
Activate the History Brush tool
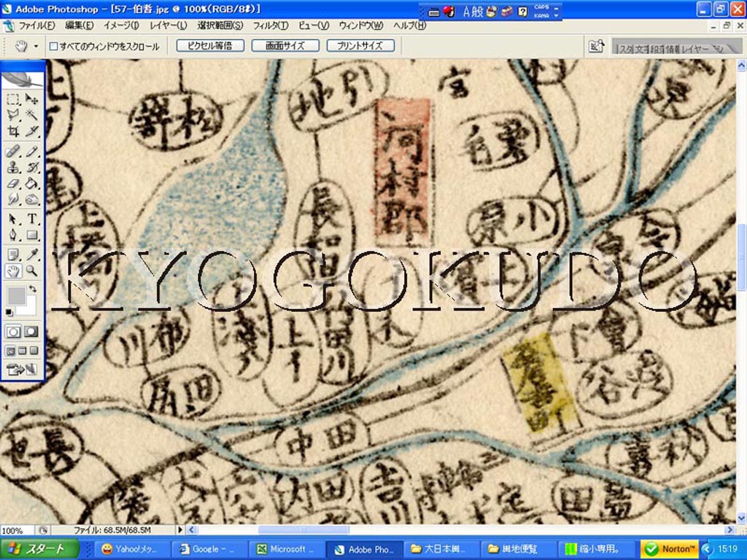tap(31, 168)
